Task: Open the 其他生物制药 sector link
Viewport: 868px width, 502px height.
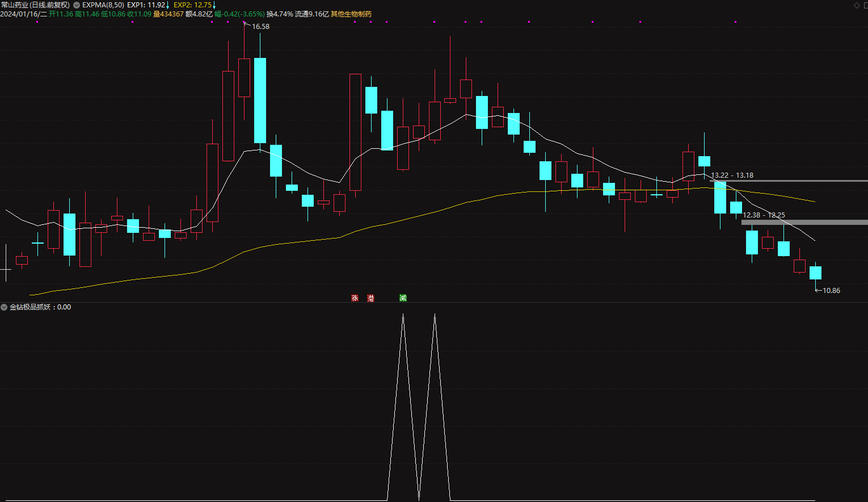Action: coord(351,14)
